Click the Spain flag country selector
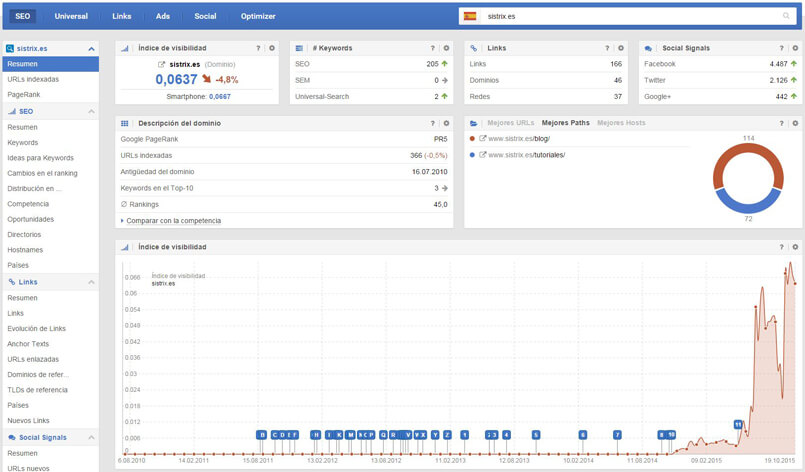This screenshot has width=805, height=472. tap(470, 16)
